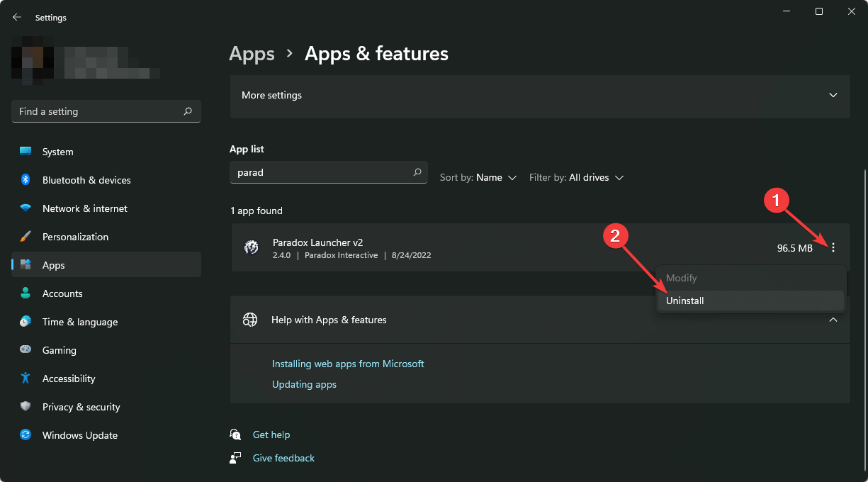868x482 pixels.
Task: Open the Updating apps link
Action: [304, 384]
